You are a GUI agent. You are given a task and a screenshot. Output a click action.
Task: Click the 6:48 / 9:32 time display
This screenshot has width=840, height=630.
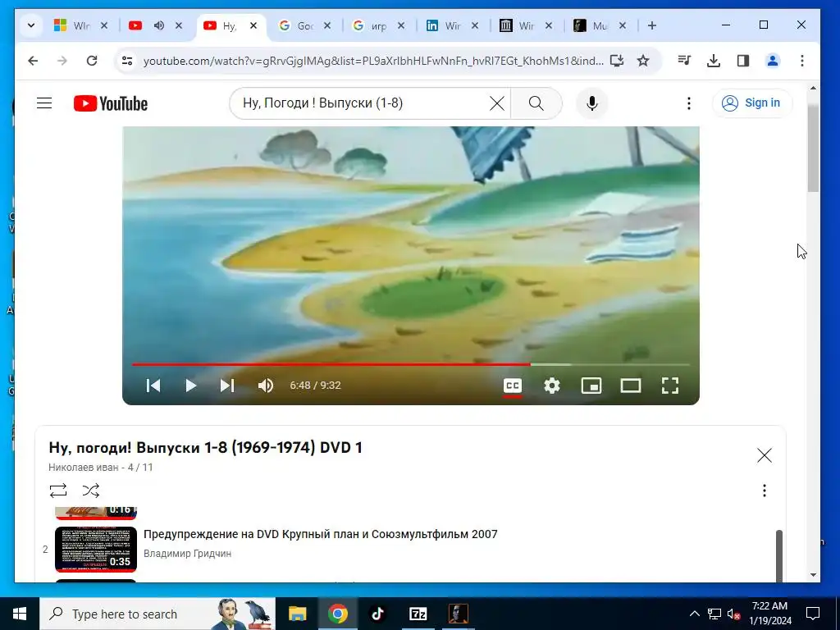pos(315,386)
